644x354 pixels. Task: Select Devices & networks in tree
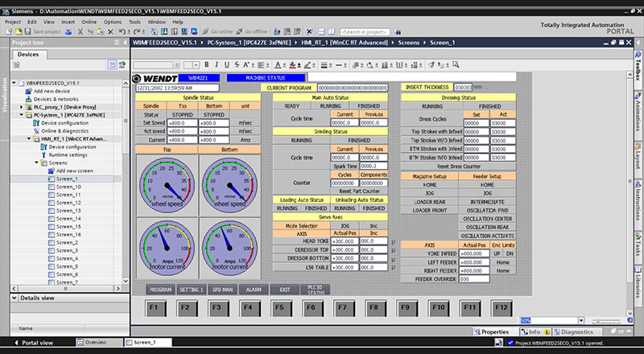56,99
